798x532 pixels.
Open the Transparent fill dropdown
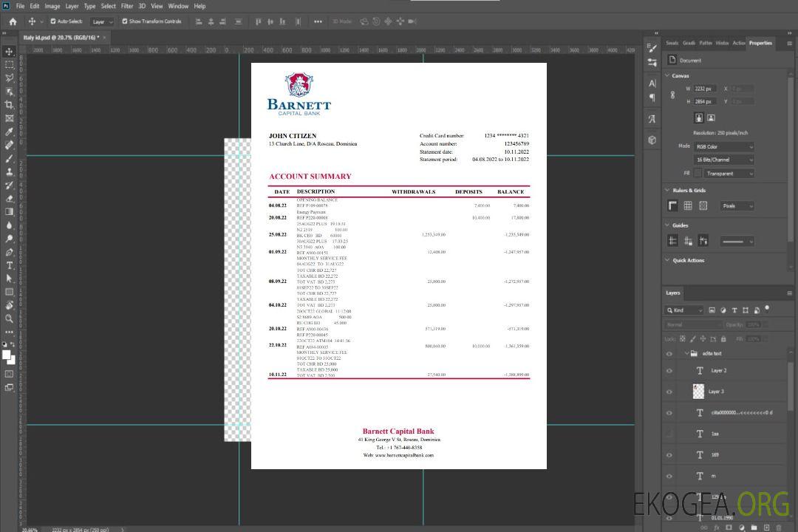pos(729,174)
